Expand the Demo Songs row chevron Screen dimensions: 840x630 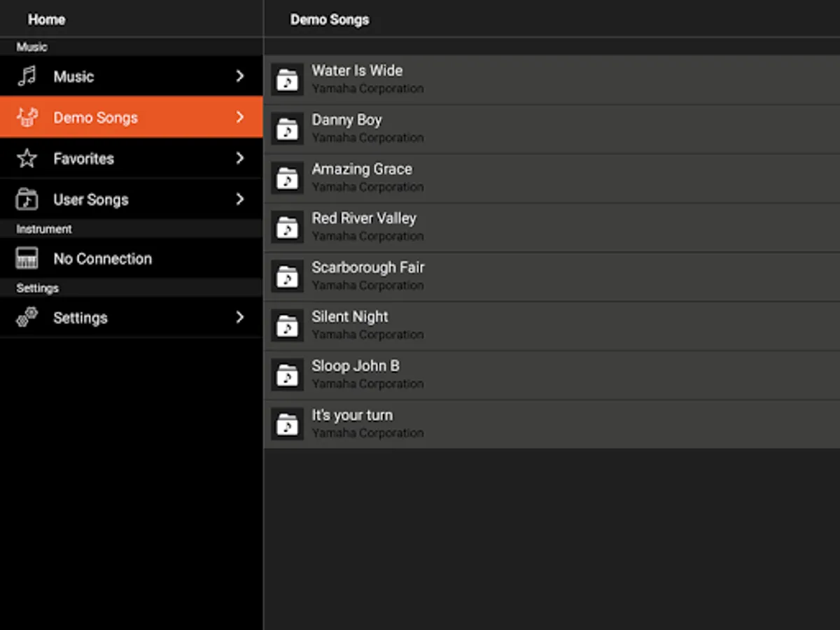point(240,117)
